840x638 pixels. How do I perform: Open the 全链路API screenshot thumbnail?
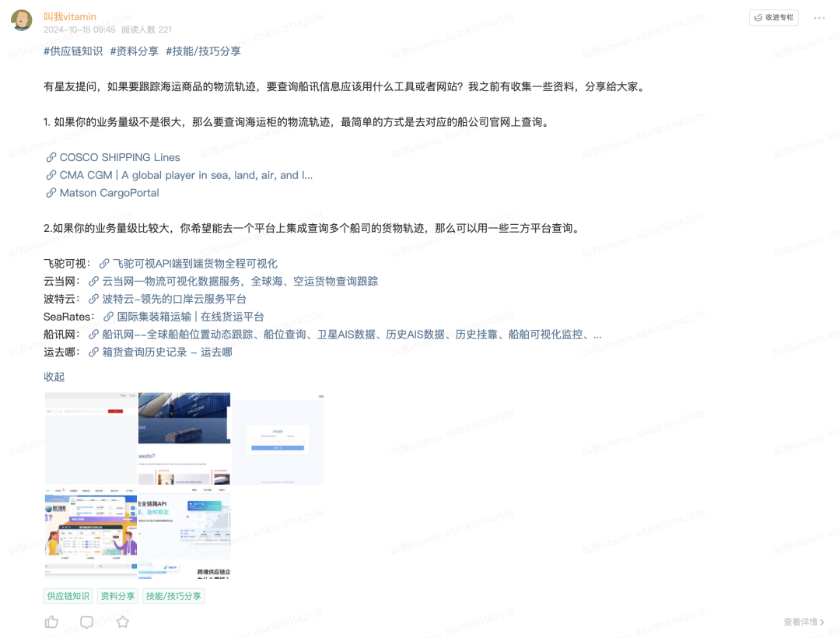(184, 532)
